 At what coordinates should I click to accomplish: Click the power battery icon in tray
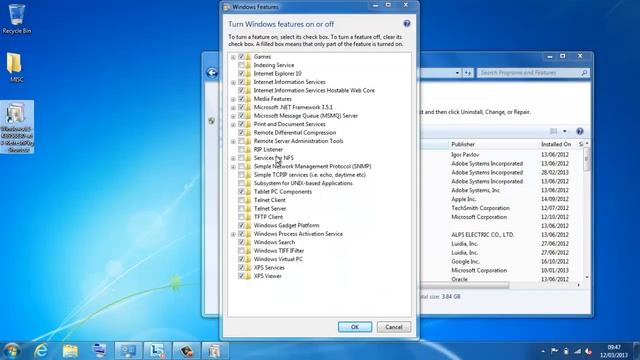coord(566,351)
